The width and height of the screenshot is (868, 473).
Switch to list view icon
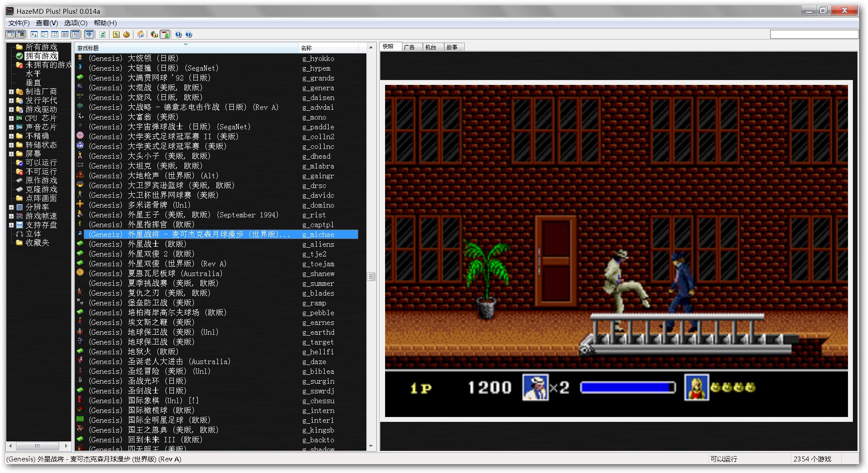pos(55,34)
